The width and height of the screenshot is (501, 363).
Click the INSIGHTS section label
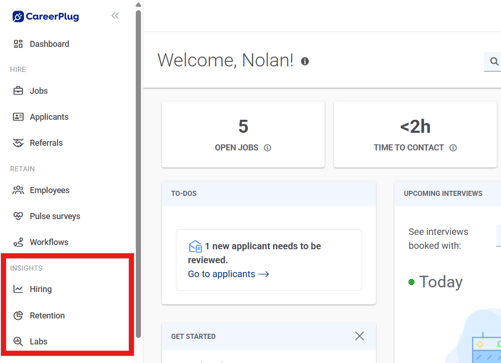tap(26, 268)
